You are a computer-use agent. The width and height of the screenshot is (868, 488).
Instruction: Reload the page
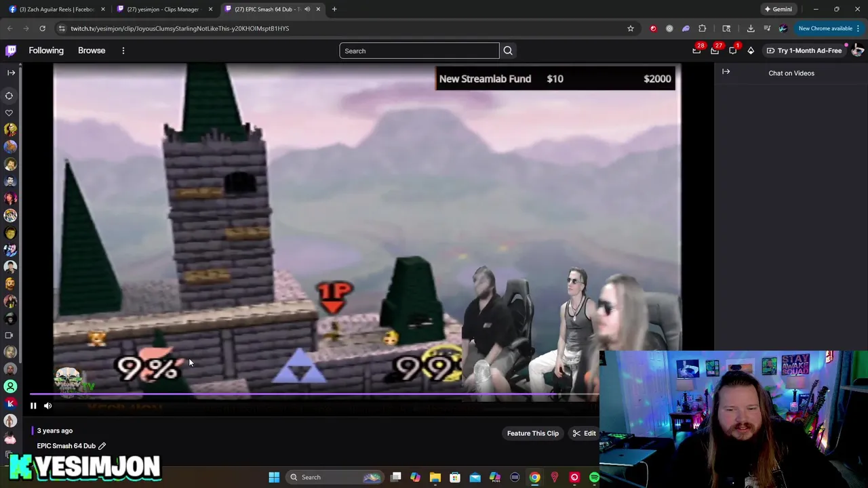[x=42, y=28]
